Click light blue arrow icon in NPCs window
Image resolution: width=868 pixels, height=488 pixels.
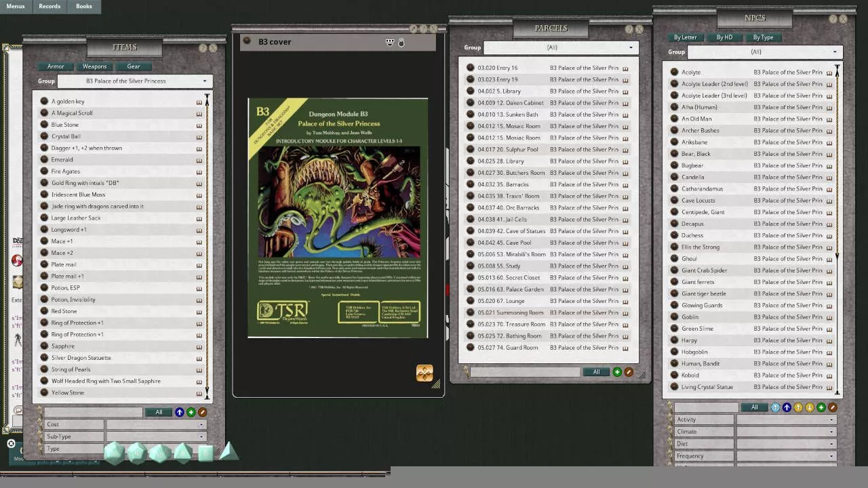[775, 407]
